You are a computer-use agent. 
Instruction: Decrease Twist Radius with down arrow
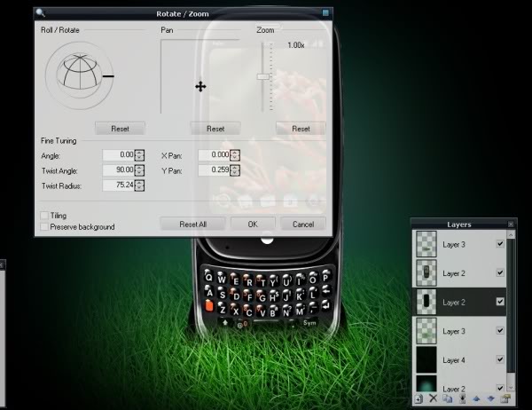[139, 188]
